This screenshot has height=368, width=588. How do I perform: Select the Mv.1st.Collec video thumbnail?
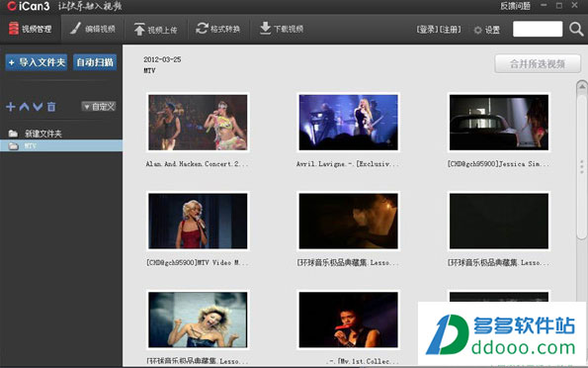348,320
